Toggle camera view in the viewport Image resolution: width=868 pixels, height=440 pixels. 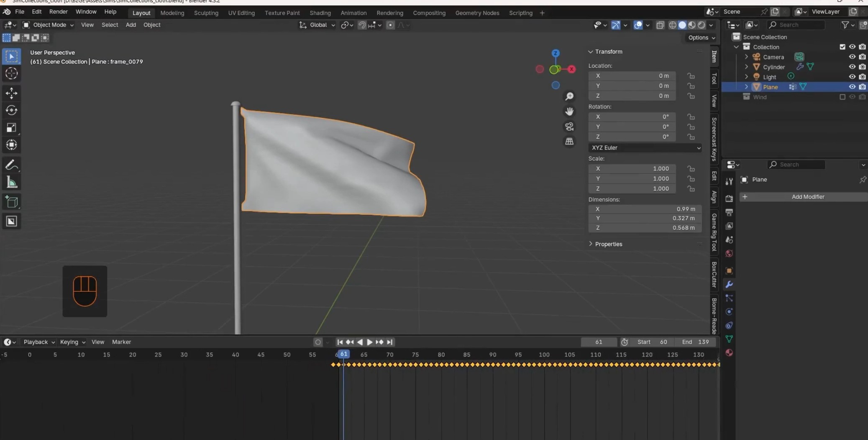pos(569,127)
